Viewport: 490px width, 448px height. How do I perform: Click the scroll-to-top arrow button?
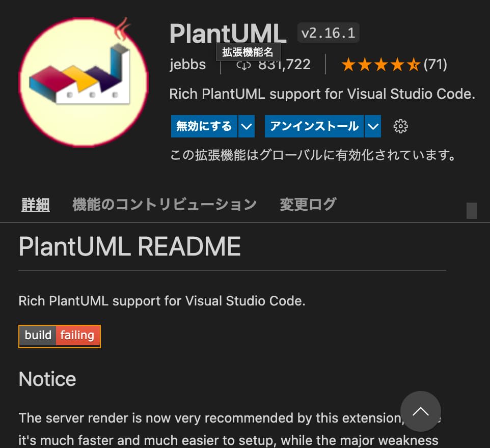[420, 411]
